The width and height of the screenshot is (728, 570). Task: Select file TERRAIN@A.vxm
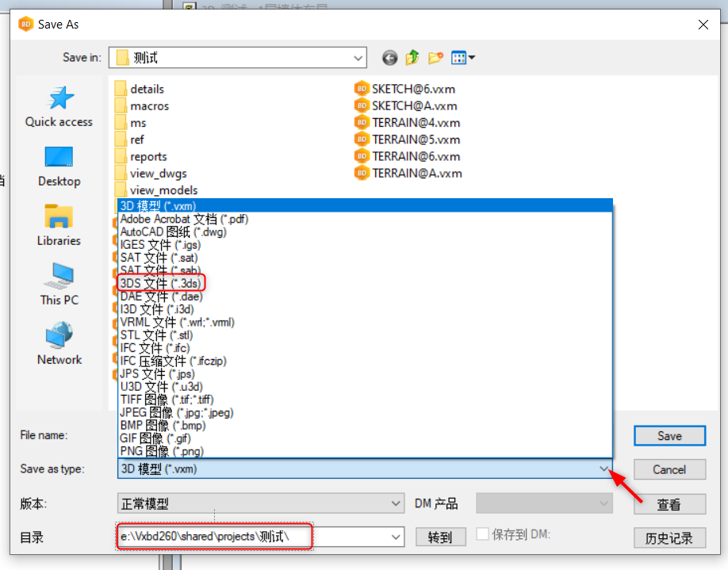pyautogui.click(x=408, y=173)
